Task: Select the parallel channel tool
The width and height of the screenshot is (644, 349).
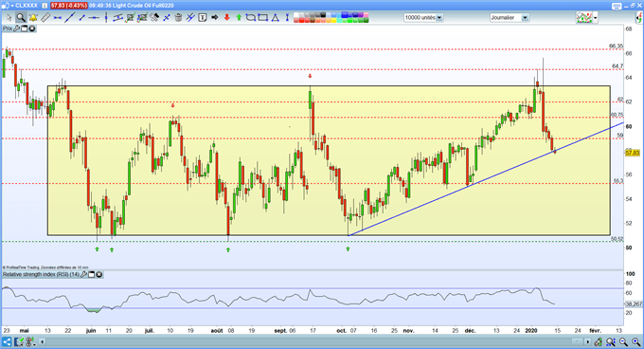Action: click(118, 18)
